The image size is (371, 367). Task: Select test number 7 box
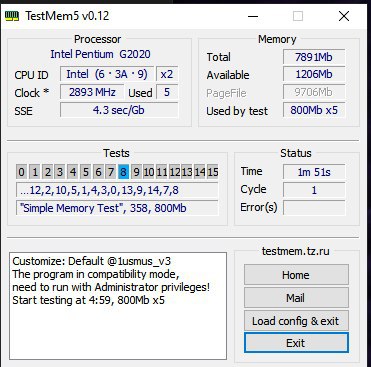point(111,172)
